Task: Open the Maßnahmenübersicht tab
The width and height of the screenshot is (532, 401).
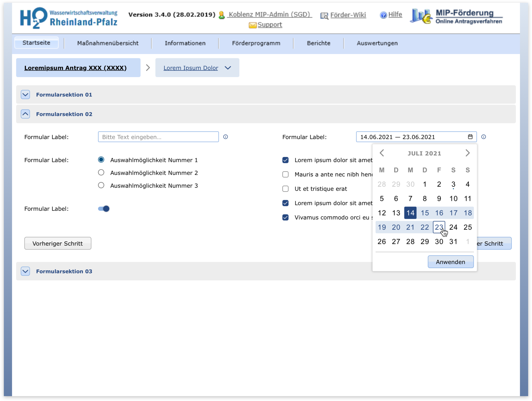Action: [107, 43]
